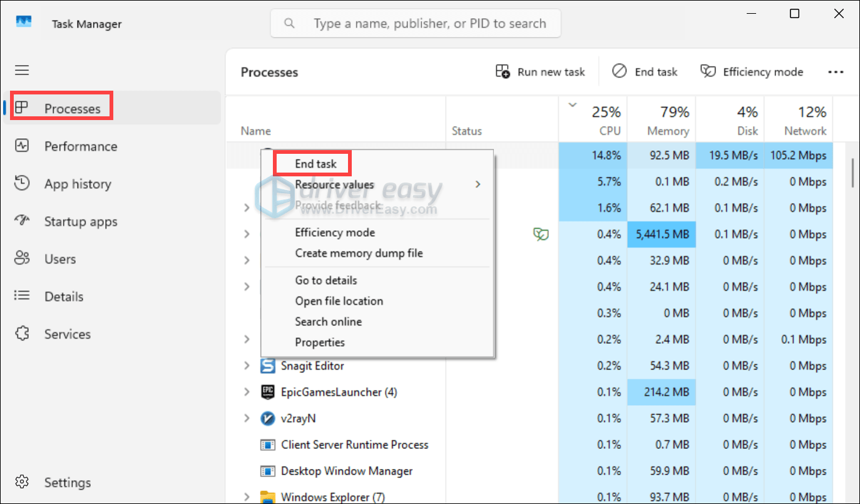Click Efficiency mode in the toolbar

752,72
